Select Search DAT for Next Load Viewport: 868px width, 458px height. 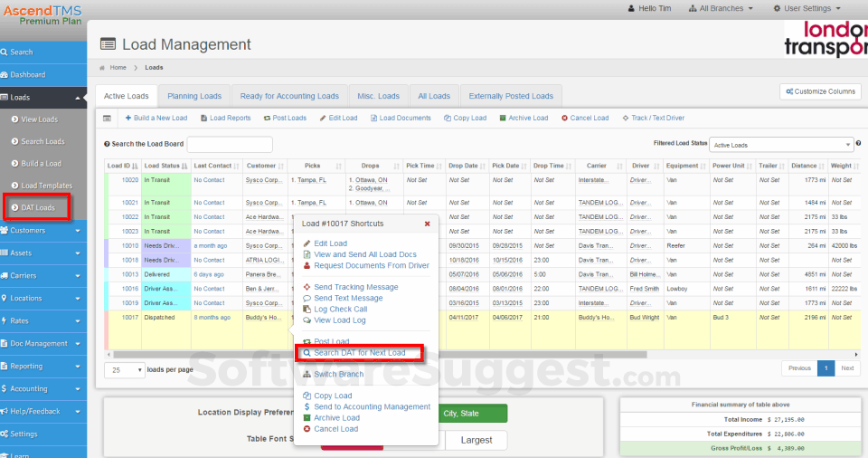point(359,352)
